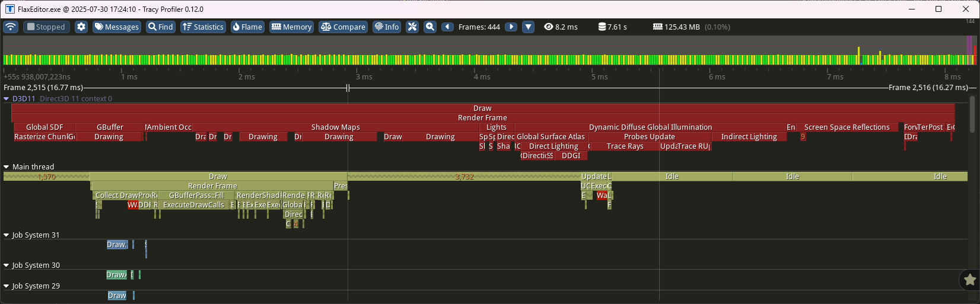Toggle the Stopped capture button
Screen dimensions: 980x304
(46, 27)
